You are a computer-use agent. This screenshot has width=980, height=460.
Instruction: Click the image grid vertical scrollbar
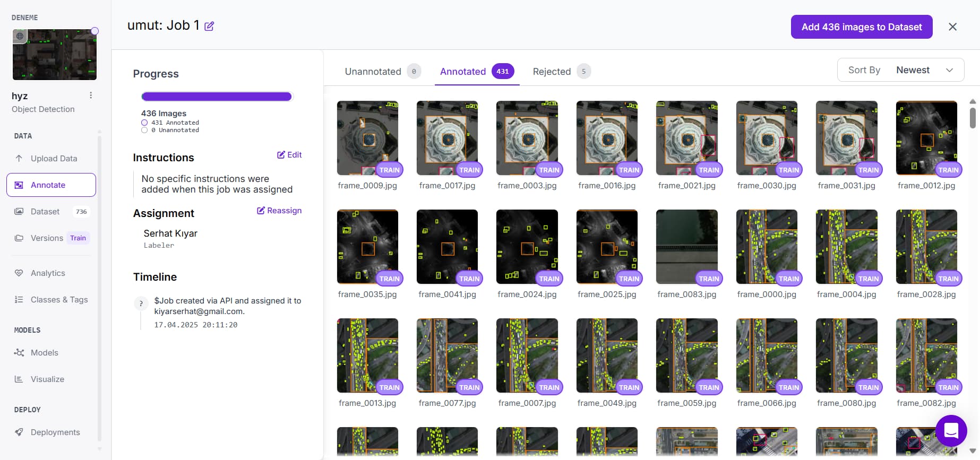[x=973, y=118]
